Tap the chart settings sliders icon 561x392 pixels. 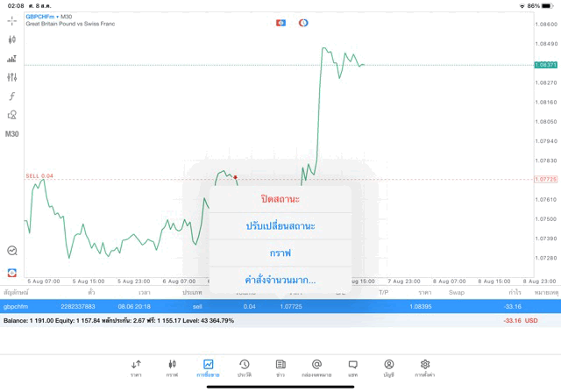click(12, 77)
